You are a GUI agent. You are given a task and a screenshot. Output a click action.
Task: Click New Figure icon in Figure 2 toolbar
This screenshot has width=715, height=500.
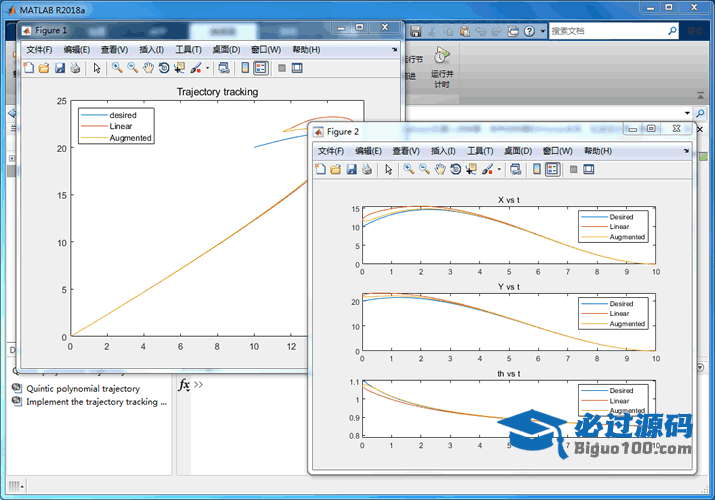point(321,170)
